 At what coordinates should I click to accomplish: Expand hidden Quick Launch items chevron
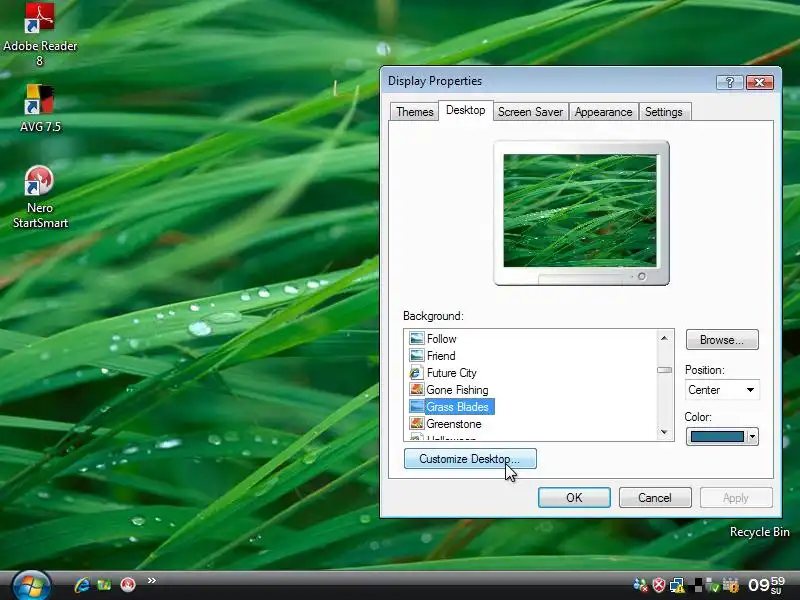(x=152, y=580)
